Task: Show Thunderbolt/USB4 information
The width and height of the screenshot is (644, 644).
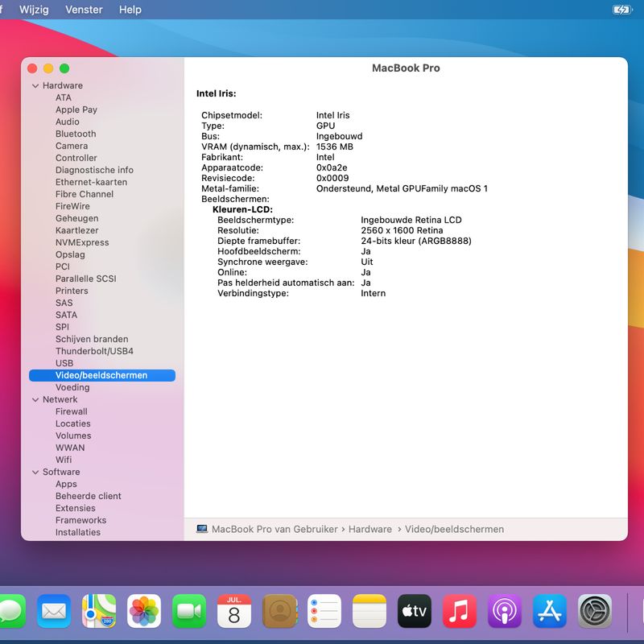Action: pyautogui.click(x=94, y=351)
